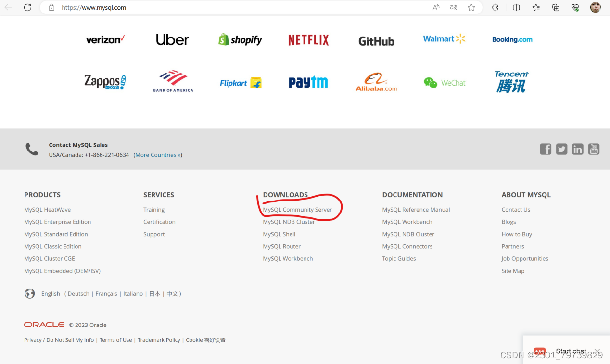This screenshot has height=364, width=610.
Task: Open MySQL Shell link
Action: point(279,234)
